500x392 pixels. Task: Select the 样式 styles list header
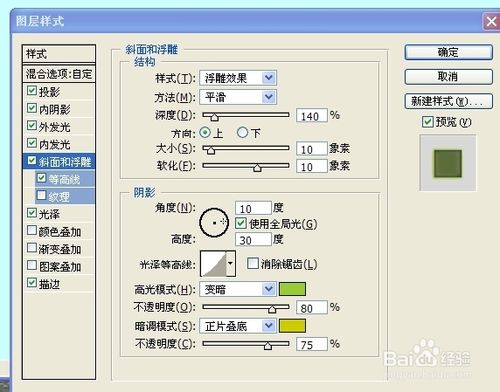pos(59,54)
